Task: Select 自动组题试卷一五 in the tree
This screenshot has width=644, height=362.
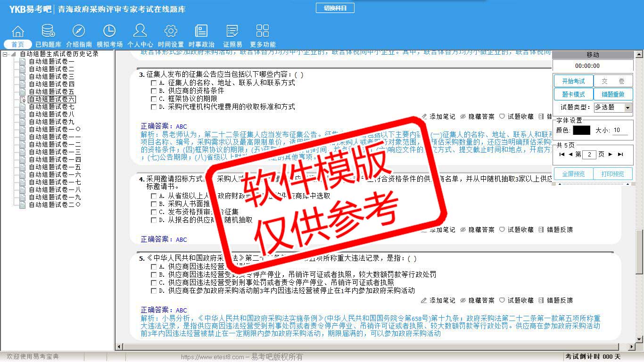Action: tap(55, 167)
